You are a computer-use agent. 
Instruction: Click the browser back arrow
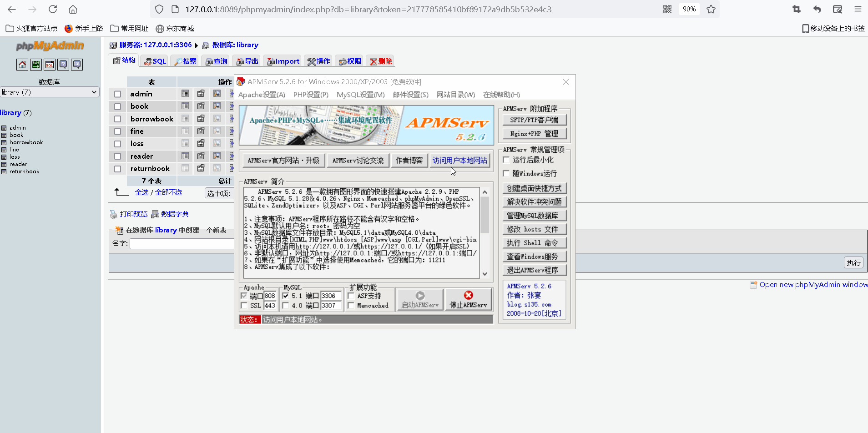point(12,9)
